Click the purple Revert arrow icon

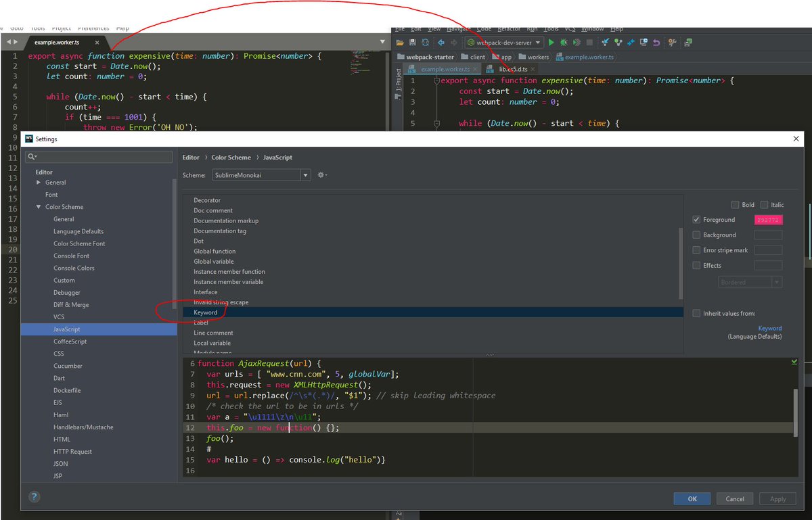coord(656,43)
